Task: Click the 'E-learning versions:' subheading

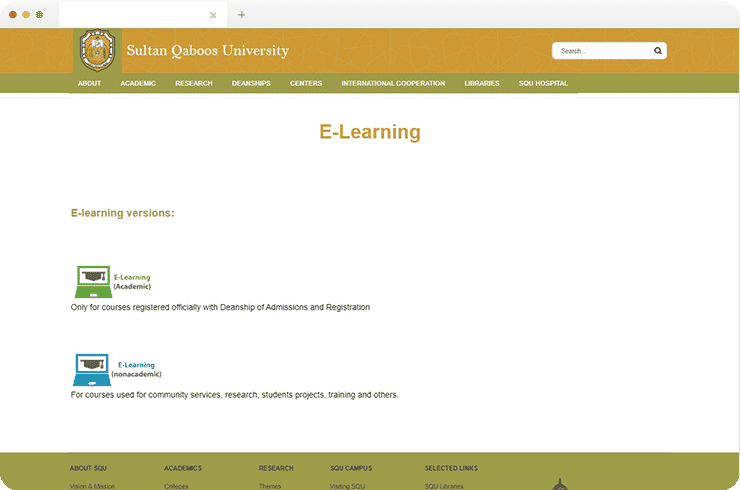Action: [x=122, y=213]
